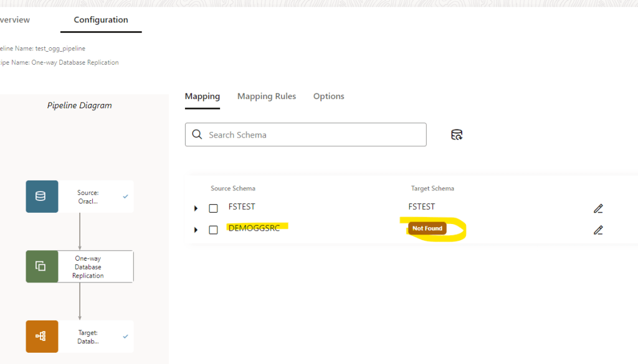
Task: Switch to the Overview tab
Action: click(15, 20)
